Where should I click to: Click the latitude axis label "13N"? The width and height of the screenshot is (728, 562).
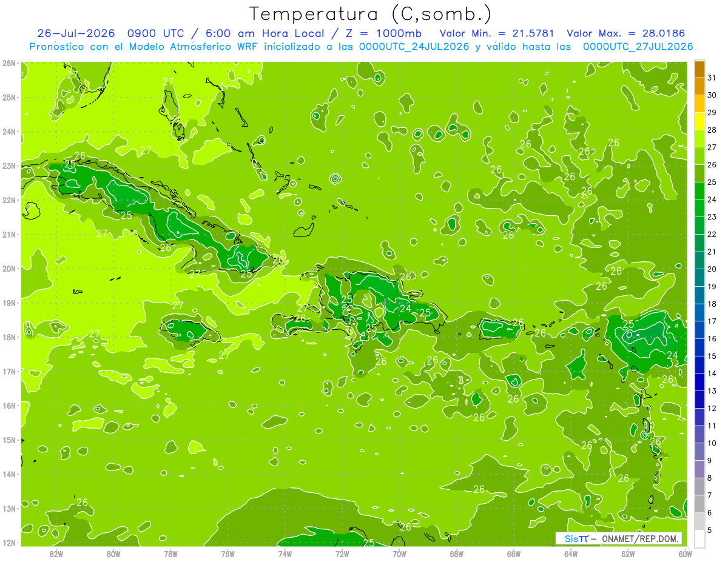tap(9, 508)
